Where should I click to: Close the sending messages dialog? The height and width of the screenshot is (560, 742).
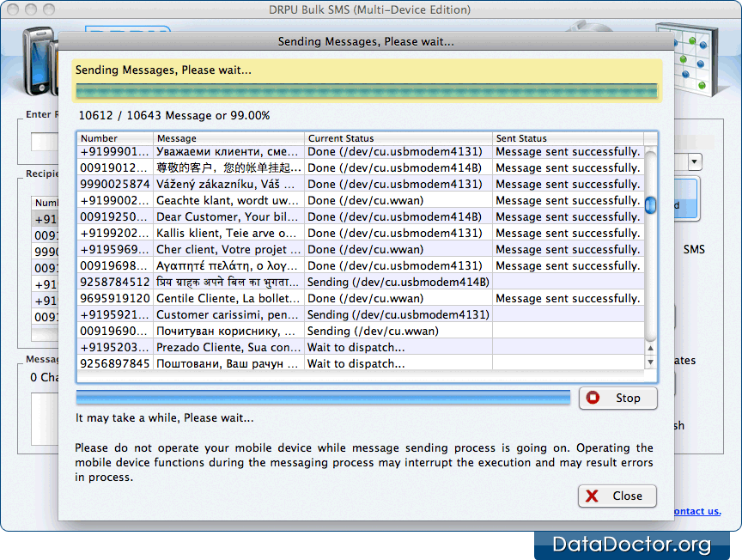point(617,496)
